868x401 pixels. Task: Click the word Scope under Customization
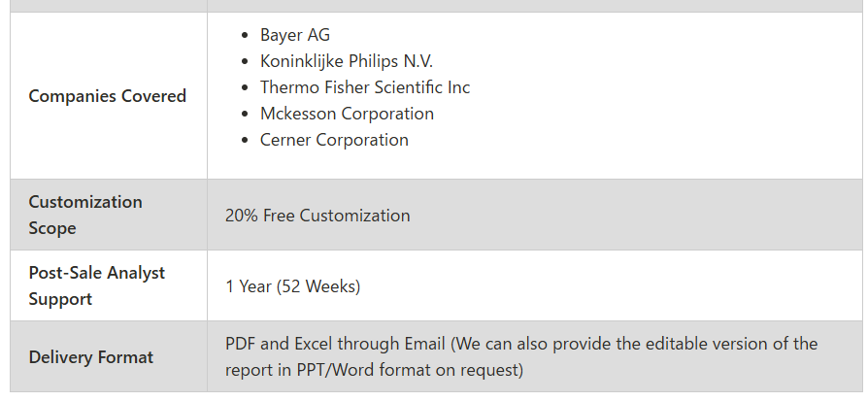coord(52,229)
